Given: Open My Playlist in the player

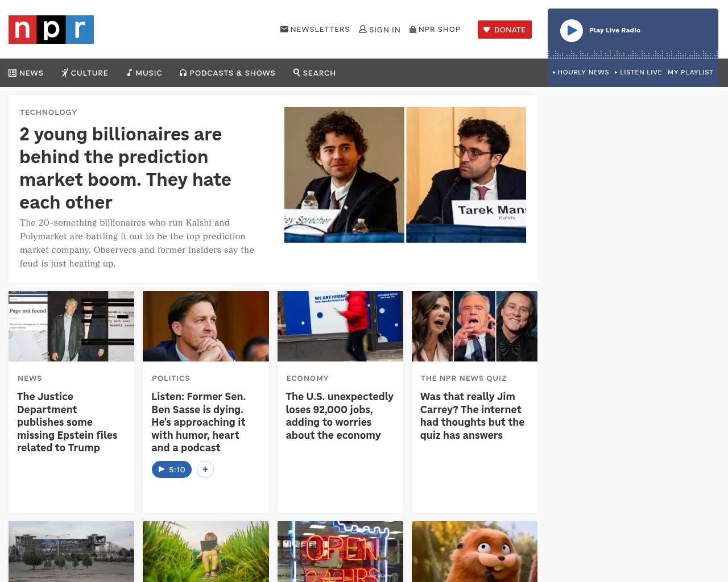Looking at the screenshot, I should click(690, 72).
